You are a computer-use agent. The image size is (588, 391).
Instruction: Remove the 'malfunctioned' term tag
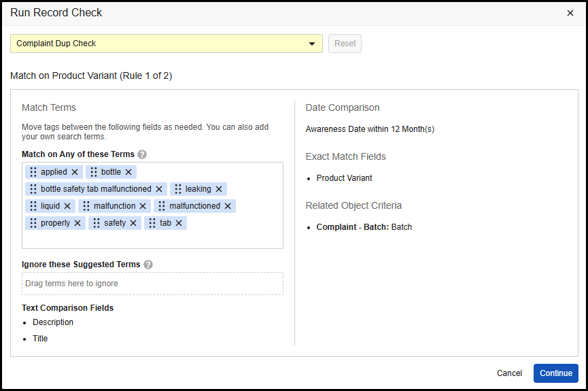228,206
